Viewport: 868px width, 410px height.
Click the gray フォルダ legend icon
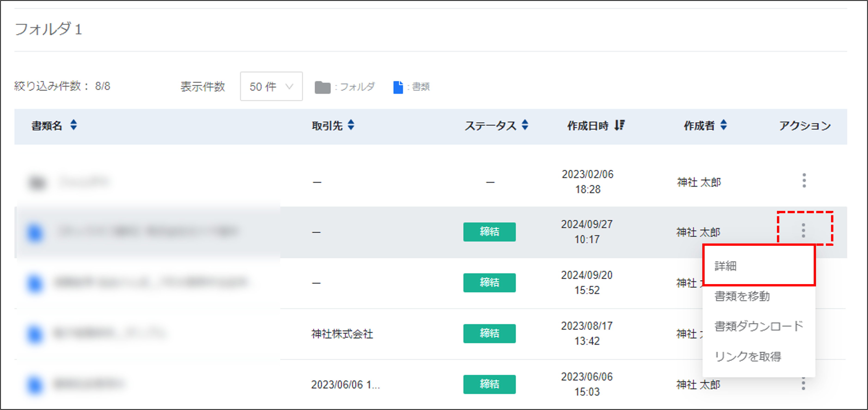(x=322, y=87)
